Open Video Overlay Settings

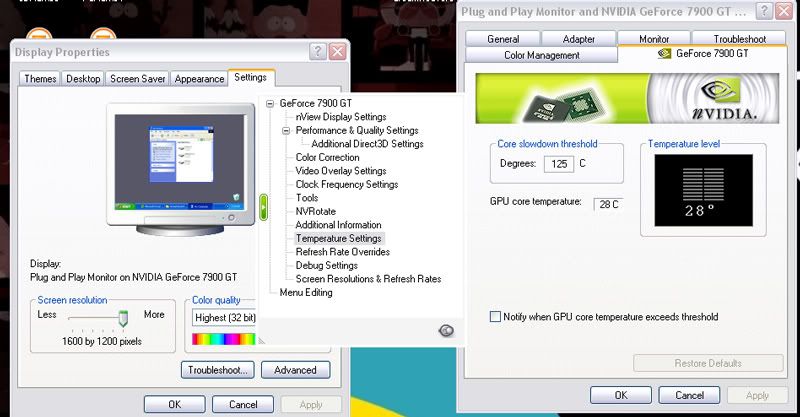tap(341, 171)
